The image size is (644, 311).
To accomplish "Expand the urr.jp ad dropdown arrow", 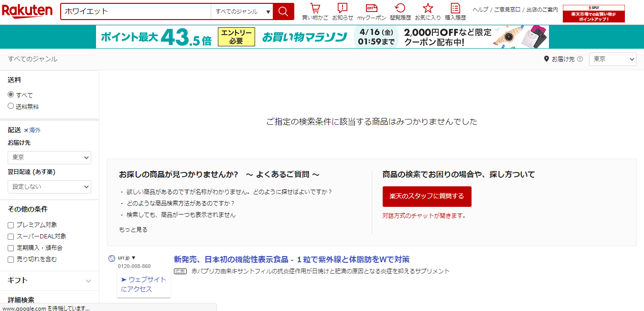I will [134, 258].
